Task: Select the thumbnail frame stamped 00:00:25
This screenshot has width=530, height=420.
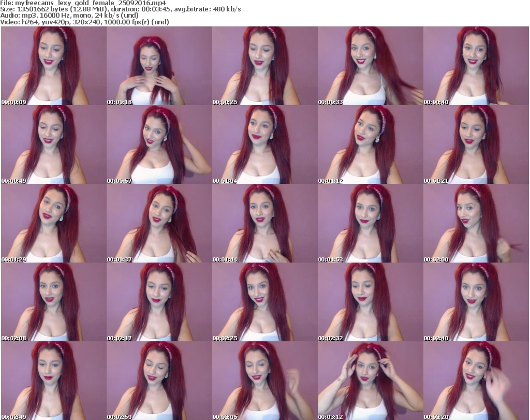Action: [264, 66]
